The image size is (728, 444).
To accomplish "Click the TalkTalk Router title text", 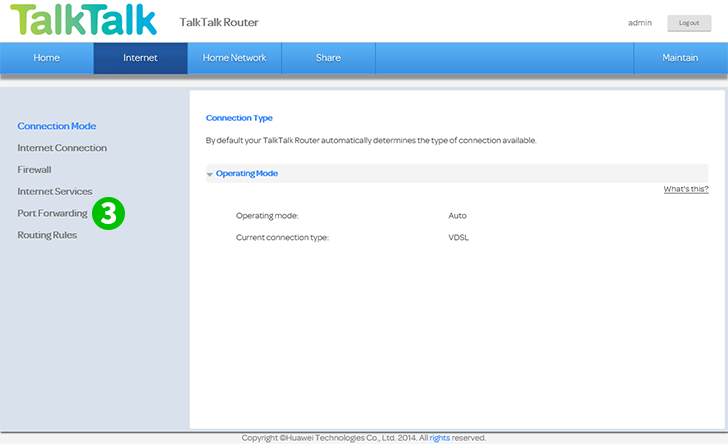I will click(x=219, y=22).
